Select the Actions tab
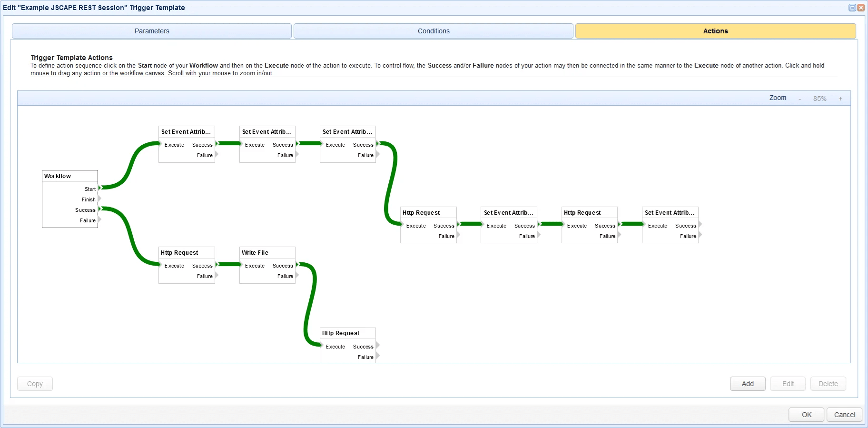 [716, 31]
